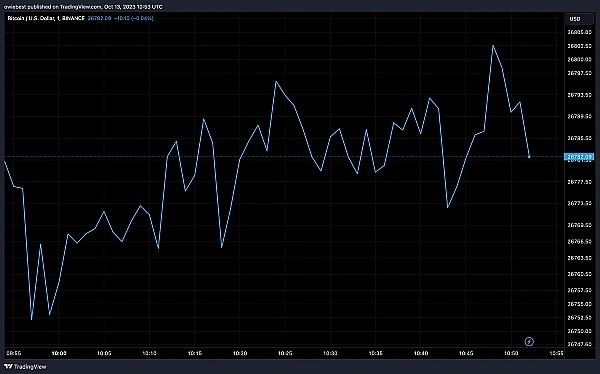The image size is (600, 374).
Task: Click the 10:50 time axis label
Action: (x=511, y=353)
